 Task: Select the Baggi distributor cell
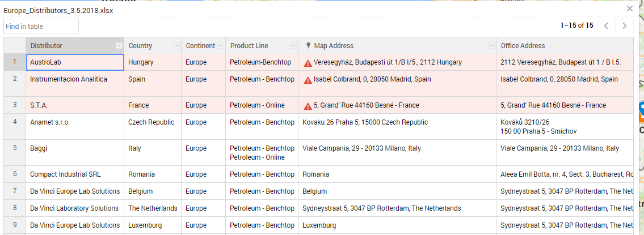[x=75, y=152]
